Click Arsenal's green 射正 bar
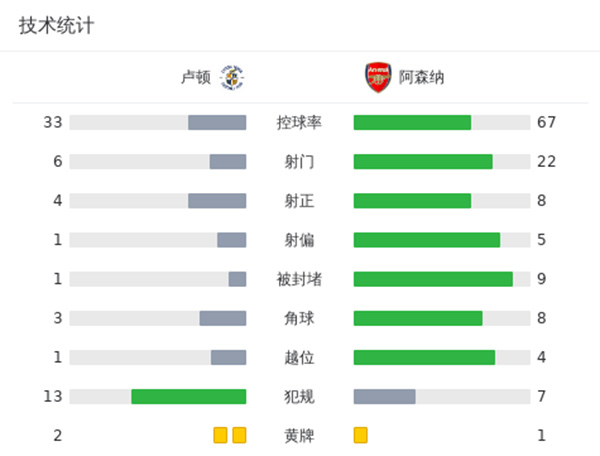The width and height of the screenshot is (600, 456). (412, 201)
